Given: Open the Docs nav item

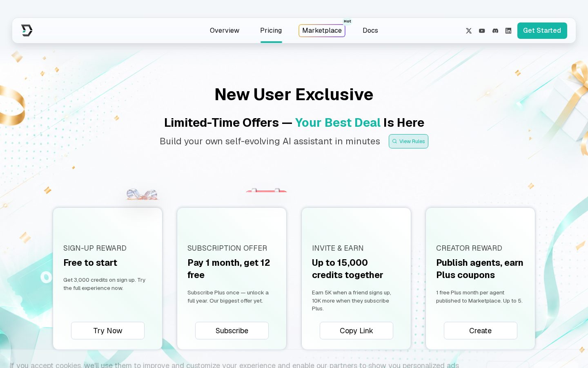Looking at the screenshot, I should pyautogui.click(x=370, y=30).
